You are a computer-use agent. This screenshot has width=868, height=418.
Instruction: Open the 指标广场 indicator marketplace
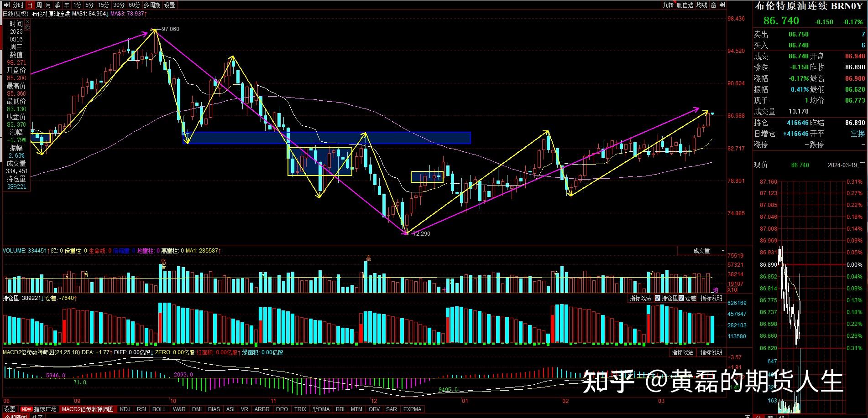[x=39, y=409]
